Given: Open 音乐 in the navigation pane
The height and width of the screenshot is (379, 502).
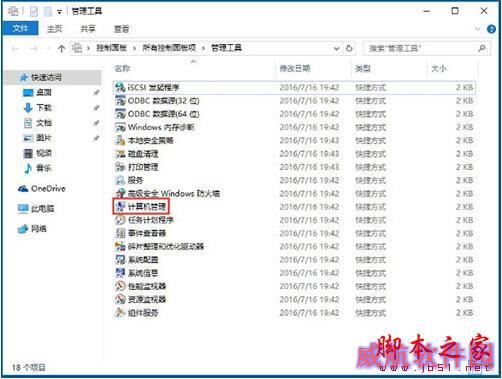Looking at the screenshot, I should pos(43,168).
